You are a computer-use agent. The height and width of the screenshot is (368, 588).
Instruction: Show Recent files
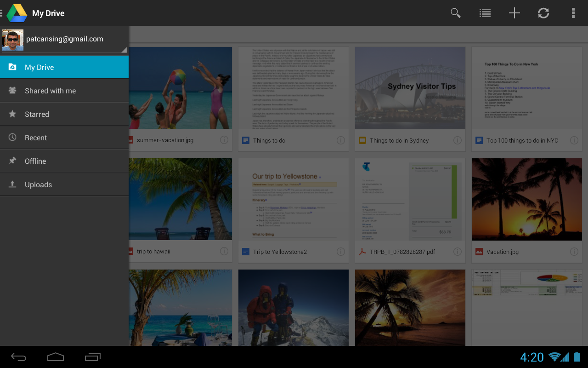64,138
